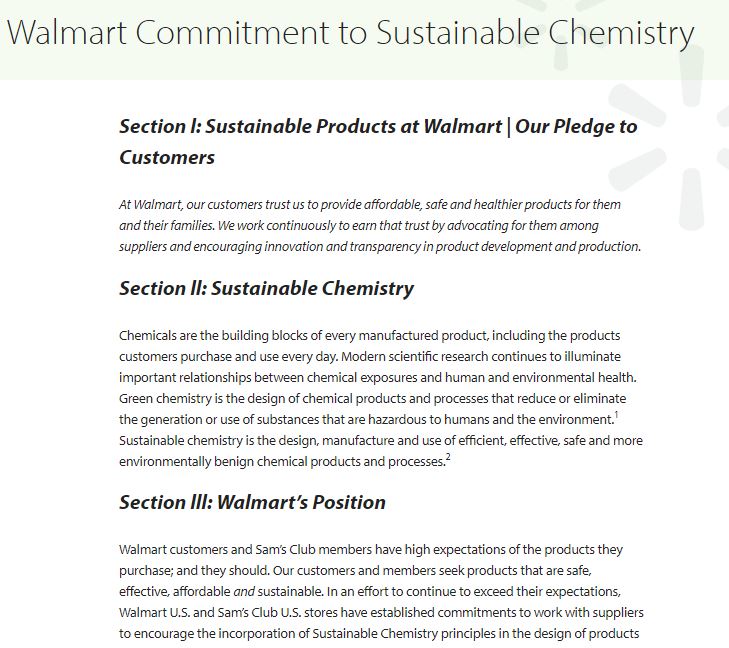
Task: Open footnote 1 after 'the environment'
Action: [x=616, y=415]
